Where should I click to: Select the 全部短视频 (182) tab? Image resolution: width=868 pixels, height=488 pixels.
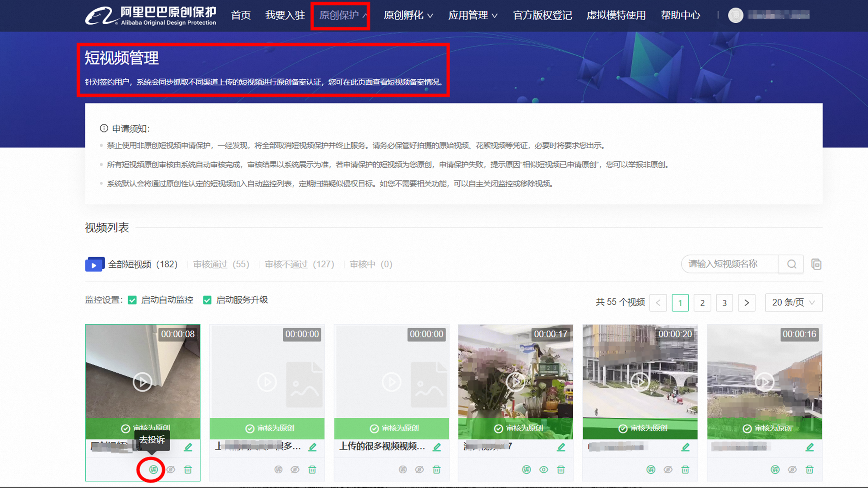coord(131,264)
